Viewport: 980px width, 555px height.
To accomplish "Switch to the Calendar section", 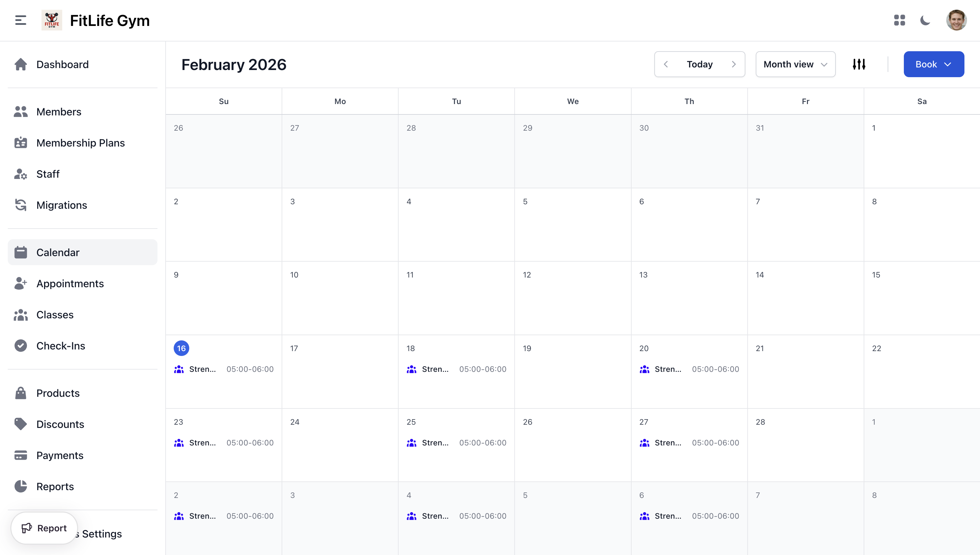I will point(58,252).
